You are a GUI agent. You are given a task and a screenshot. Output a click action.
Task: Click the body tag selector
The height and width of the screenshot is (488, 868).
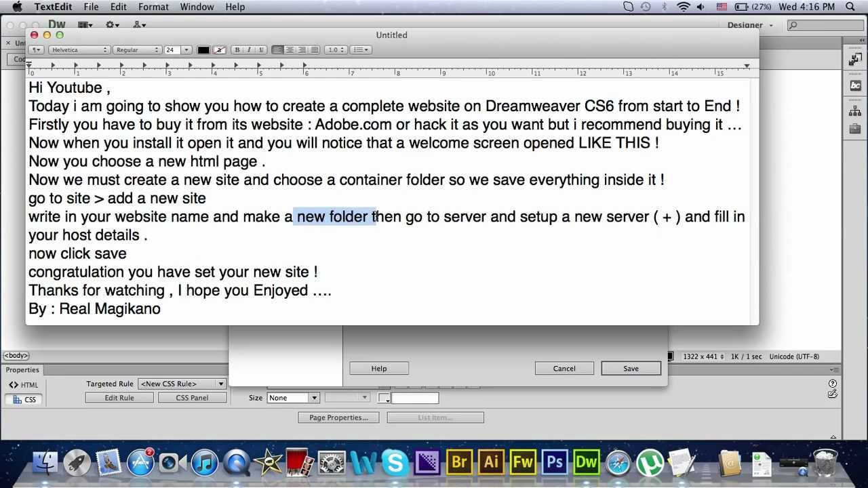tap(16, 356)
